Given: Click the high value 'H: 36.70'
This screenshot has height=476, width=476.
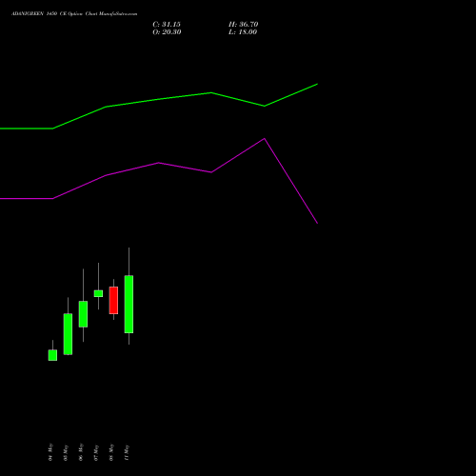Looking at the screenshot, I should [x=244, y=25].
